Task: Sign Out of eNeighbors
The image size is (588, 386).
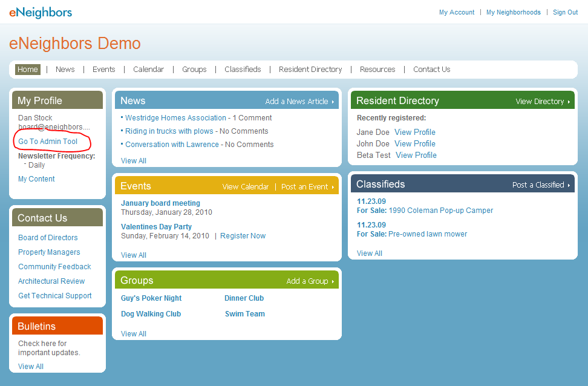Action: (x=565, y=13)
